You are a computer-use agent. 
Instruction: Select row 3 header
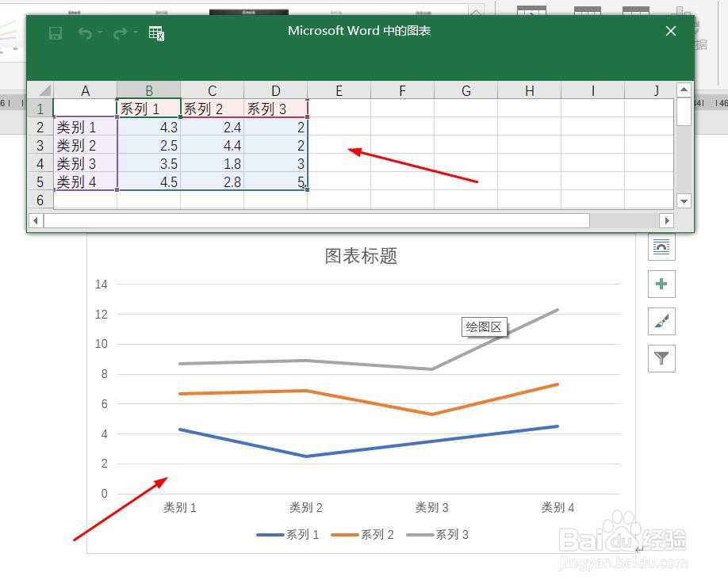[x=40, y=145]
